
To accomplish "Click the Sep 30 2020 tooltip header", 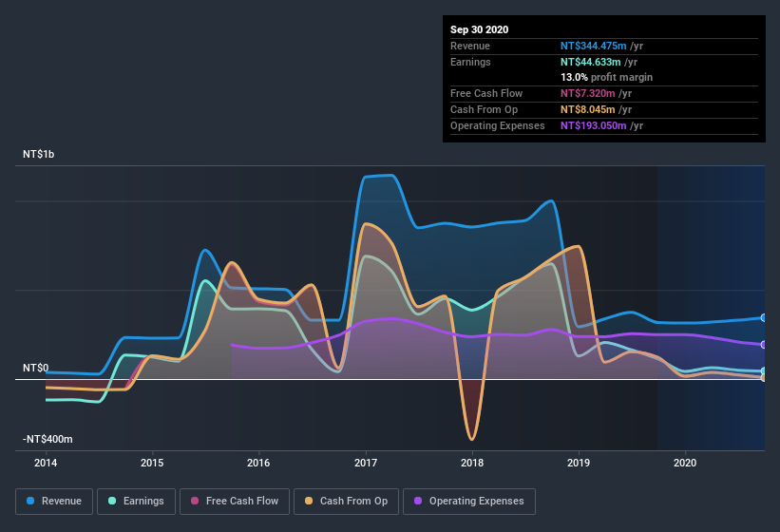I will 479,29.
